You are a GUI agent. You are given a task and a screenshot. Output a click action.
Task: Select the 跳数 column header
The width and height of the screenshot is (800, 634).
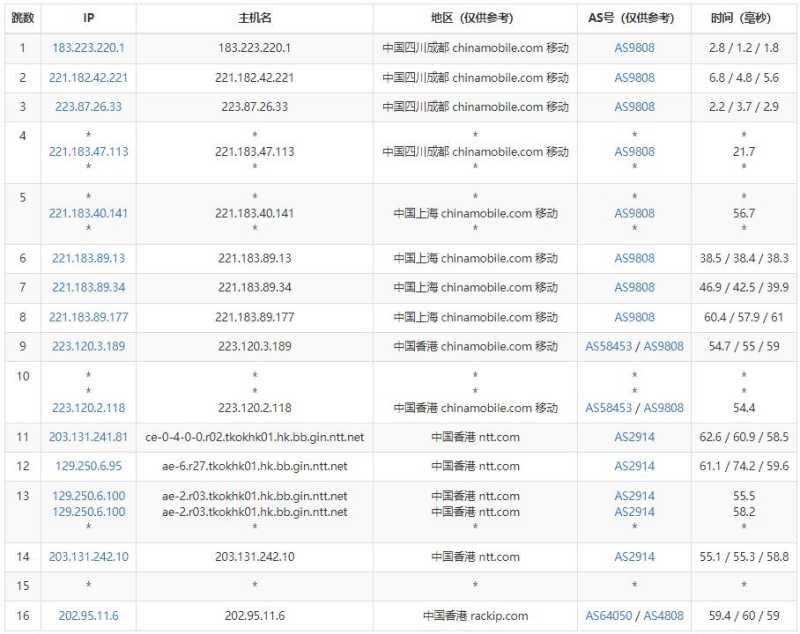point(22,18)
